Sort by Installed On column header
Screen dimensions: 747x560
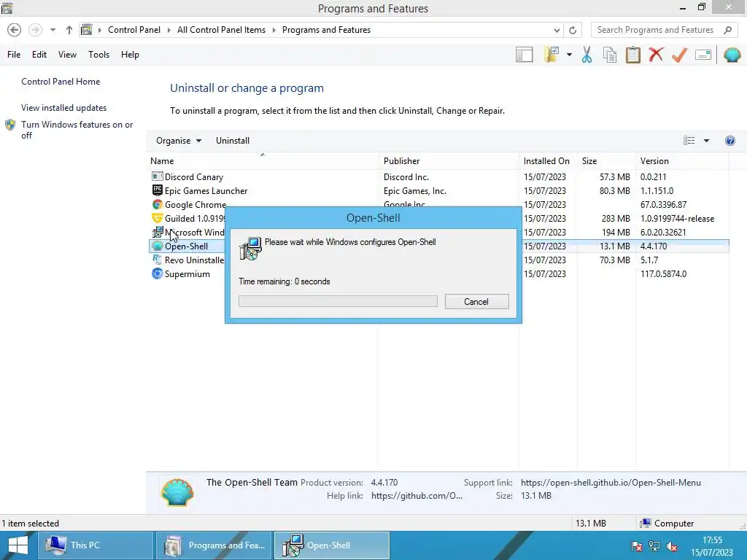tap(549, 161)
